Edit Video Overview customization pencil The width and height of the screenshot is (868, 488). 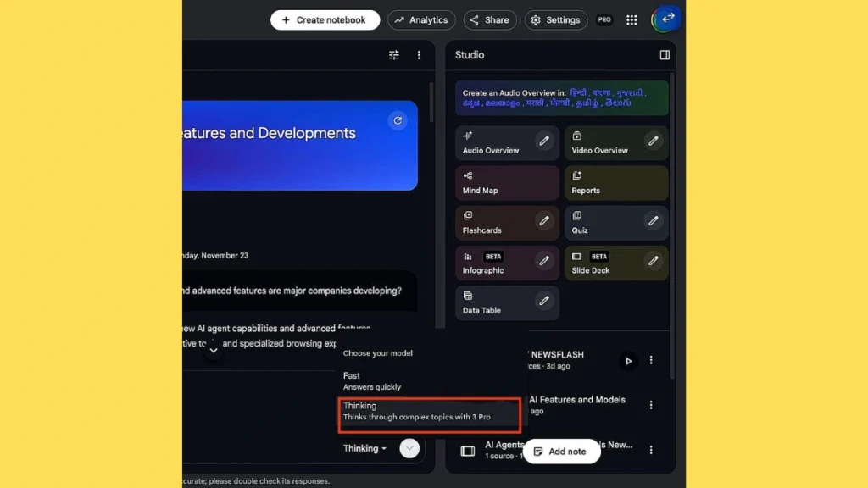tap(653, 141)
